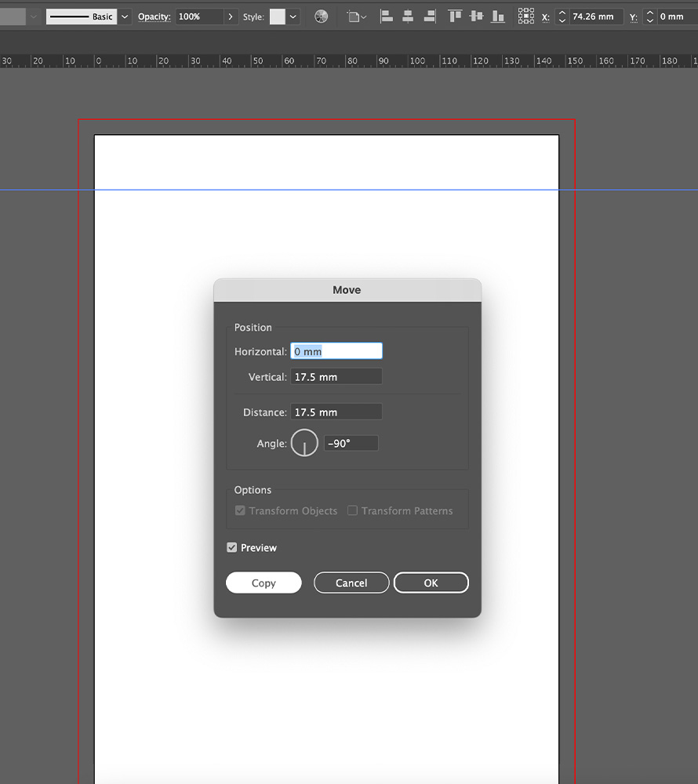Align objects to horizontal right
Viewport: 698px width, 784px height.
point(430,16)
